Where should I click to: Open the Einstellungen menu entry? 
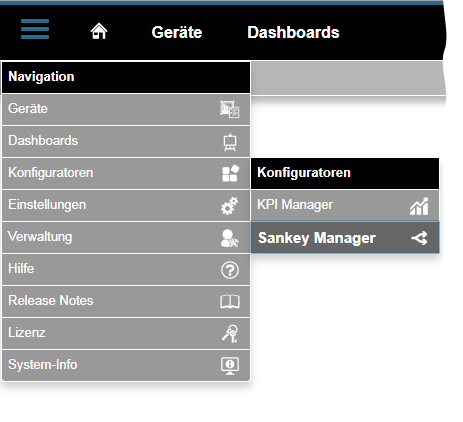[x=126, y=205]
